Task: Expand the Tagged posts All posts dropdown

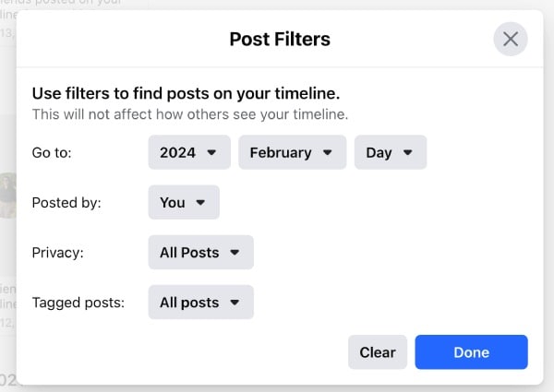Action: pyautogui.click(x=199, y=302)
